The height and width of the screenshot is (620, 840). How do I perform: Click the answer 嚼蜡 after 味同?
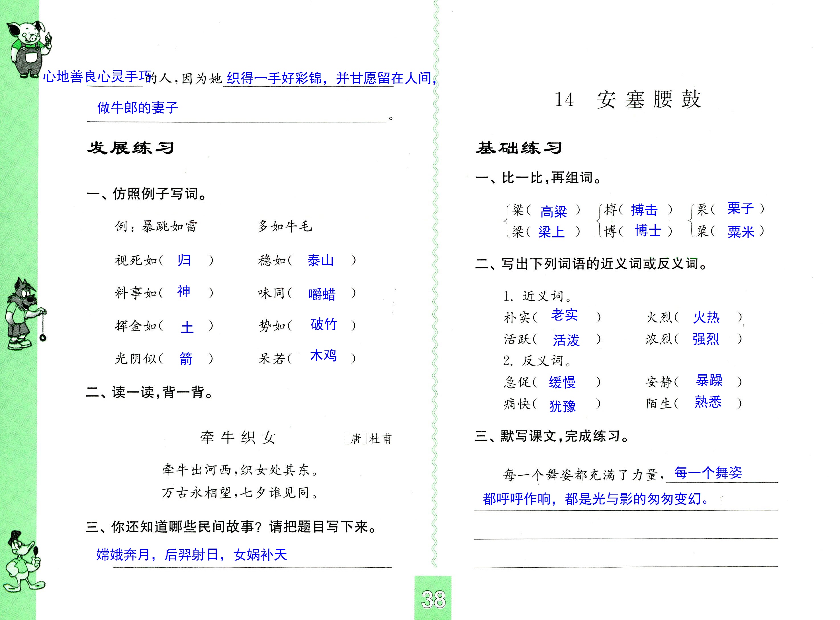coord(322,294)
